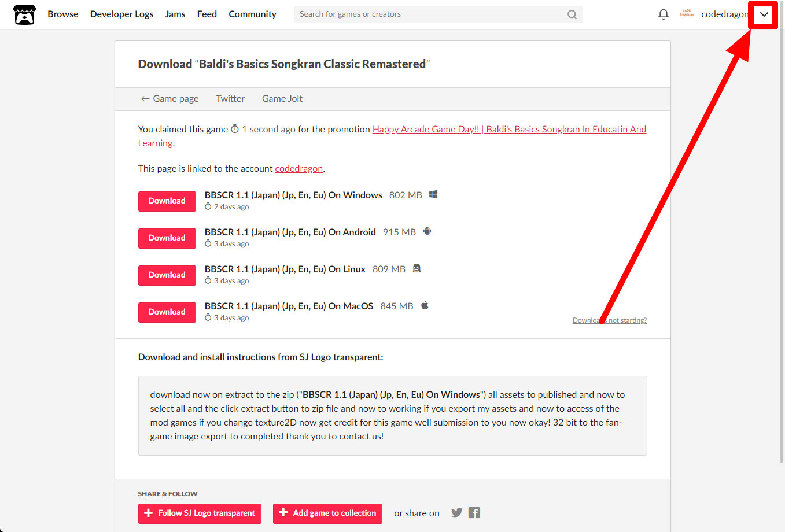Open Developer Logs
The width and height of the screenshot is (785, 532).
tap(122, 14)
